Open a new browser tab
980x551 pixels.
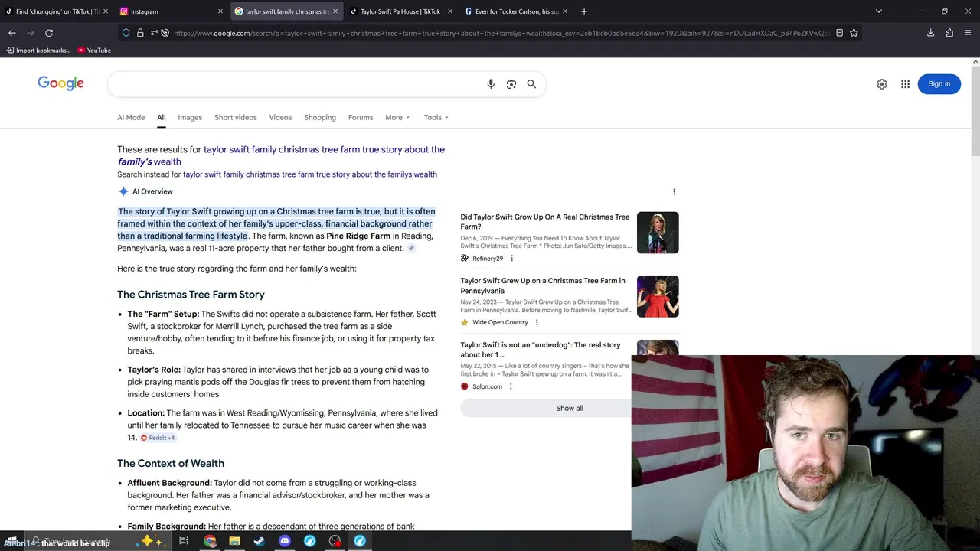click(x=584, y=11)
